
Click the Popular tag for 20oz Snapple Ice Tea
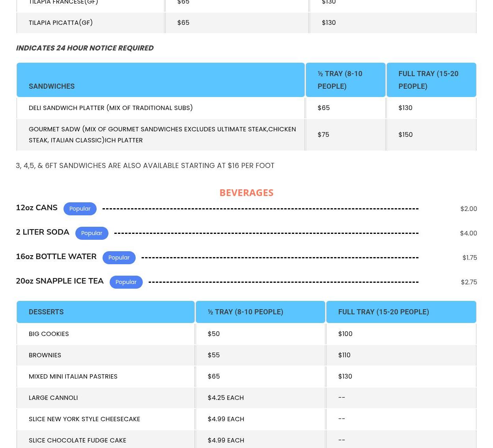coord(126,282)
